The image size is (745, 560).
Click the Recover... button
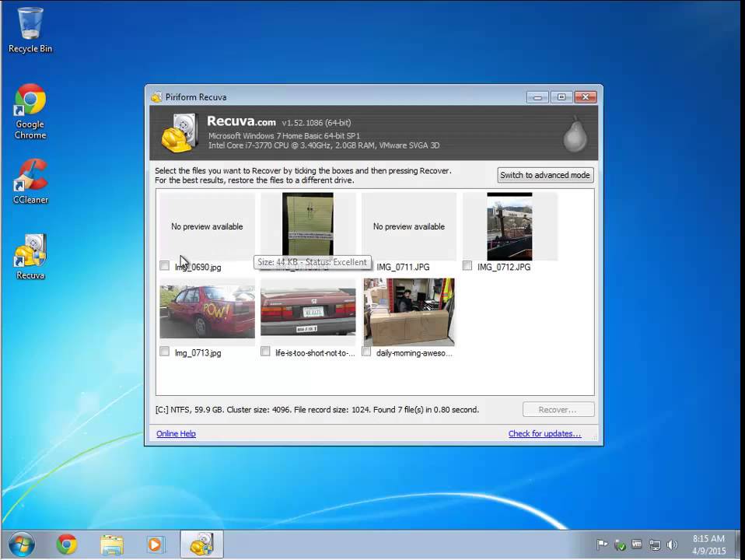[x=558, y=409]
